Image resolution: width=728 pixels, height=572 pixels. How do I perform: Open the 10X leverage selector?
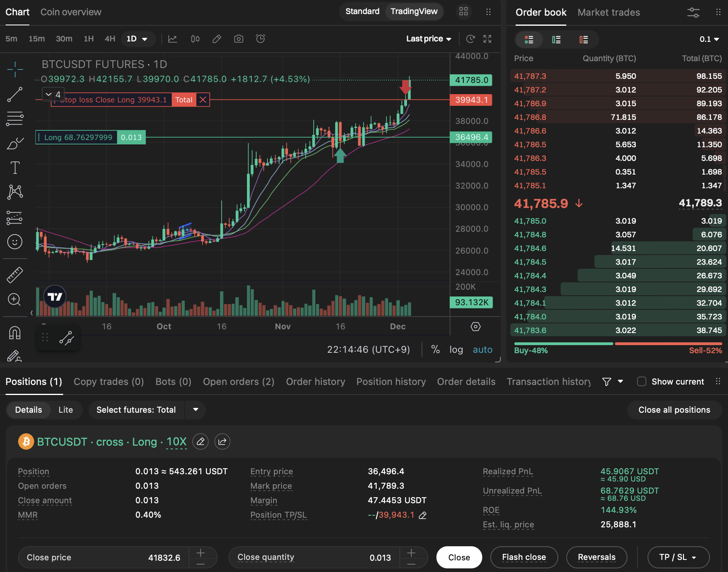pyautogui.click(x=177, y=442)
